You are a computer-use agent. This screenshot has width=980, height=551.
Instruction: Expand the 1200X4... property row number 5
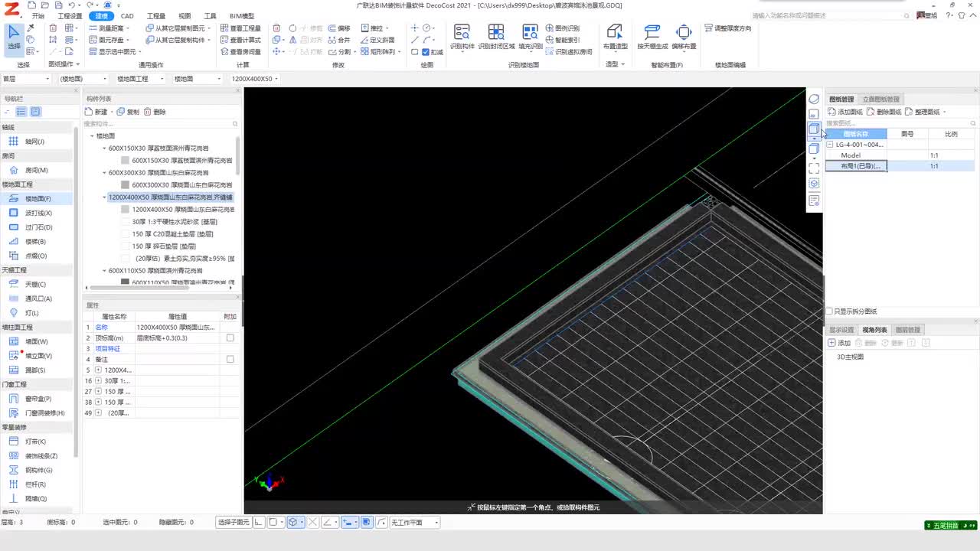98,370
